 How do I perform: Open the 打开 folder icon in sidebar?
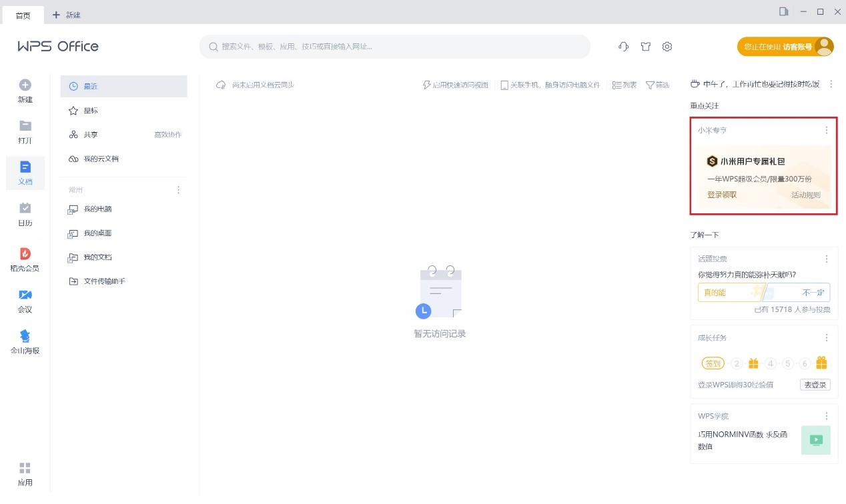click(25, 126)
